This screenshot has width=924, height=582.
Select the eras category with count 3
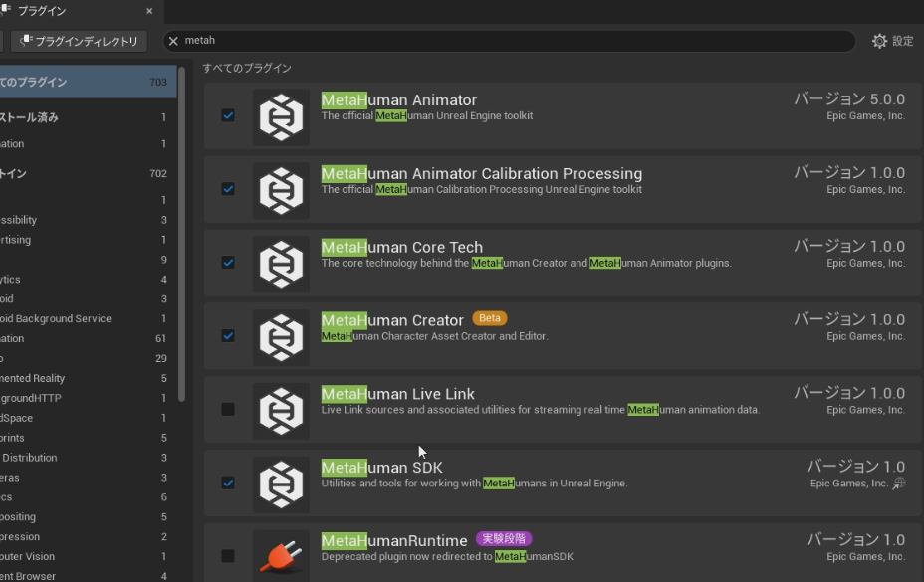click(89, 478)
